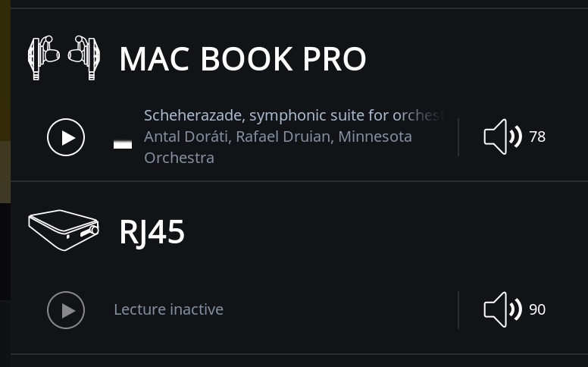Click the greyed play button under RJ45
This screenshot has width=588, height=367.
(x=66, y=310)
